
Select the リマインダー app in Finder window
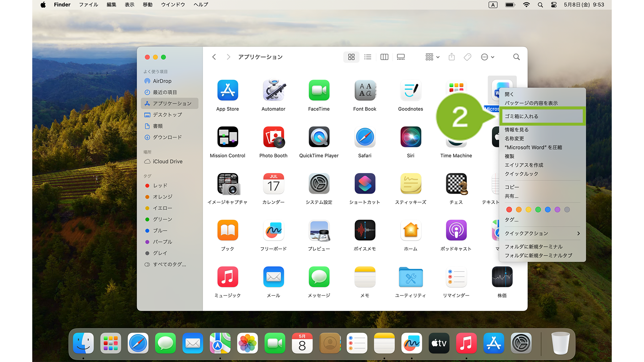click(x=456, y=277)
